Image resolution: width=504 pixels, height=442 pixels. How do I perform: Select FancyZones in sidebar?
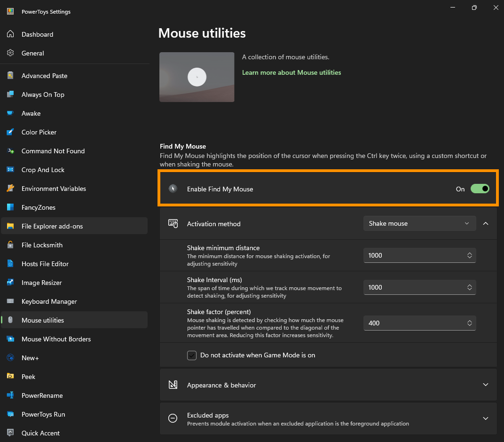[74, 207]
